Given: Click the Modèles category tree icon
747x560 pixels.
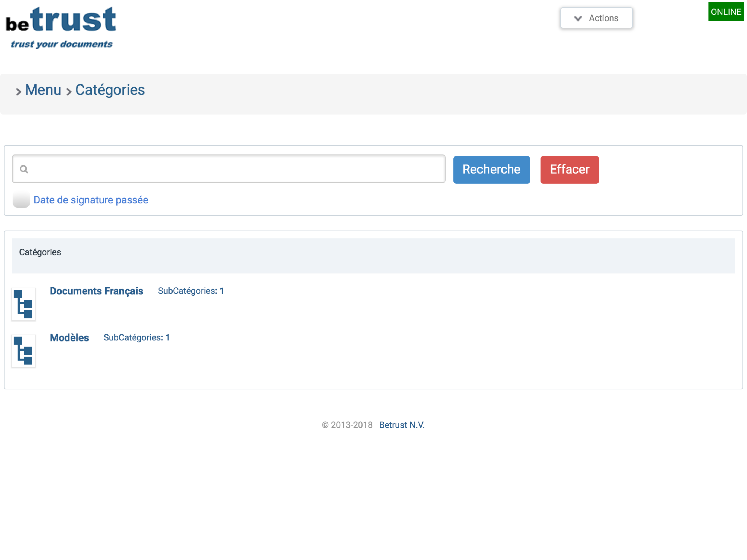Looking at the screenshot, I should (23, 351).
